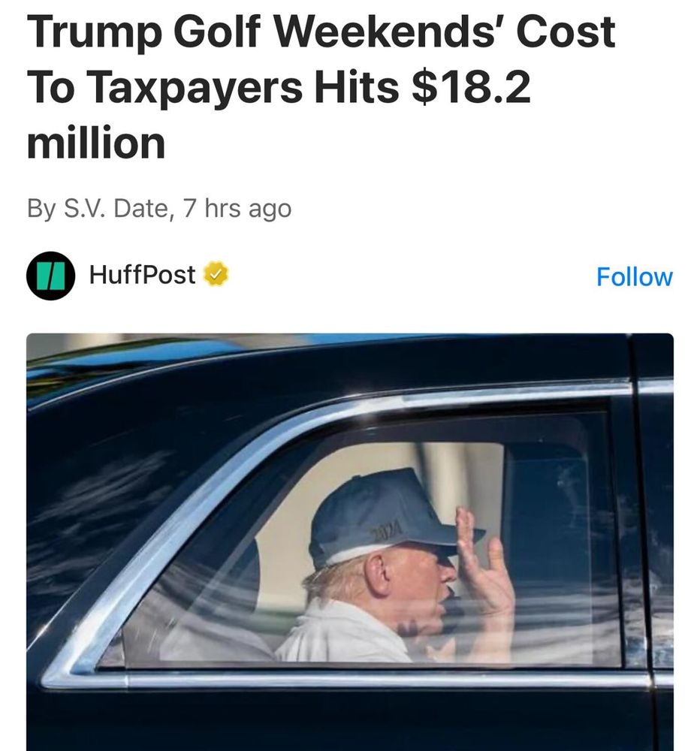Screen dimensions: 700x751
Task: Click the gold verified badge beside HuffPost
Action: (216, 274)
